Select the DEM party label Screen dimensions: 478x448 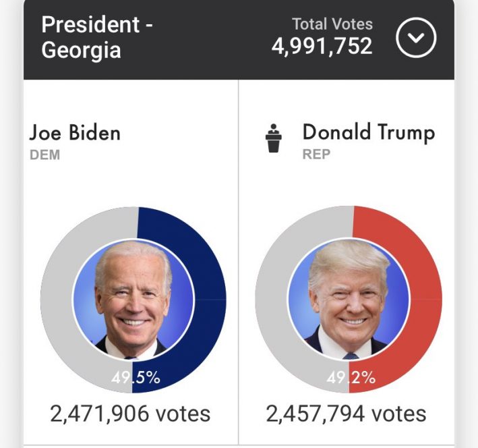tap(44, 155)
